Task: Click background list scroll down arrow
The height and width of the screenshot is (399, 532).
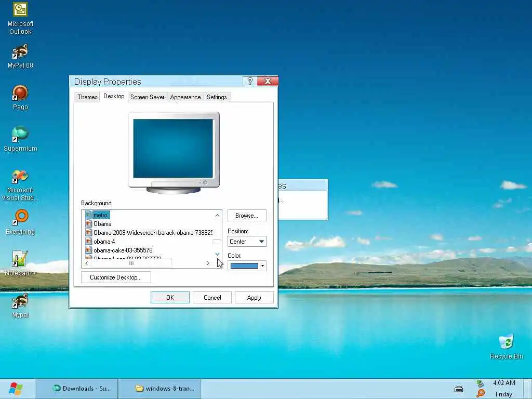Action: (x=217, y=254)
